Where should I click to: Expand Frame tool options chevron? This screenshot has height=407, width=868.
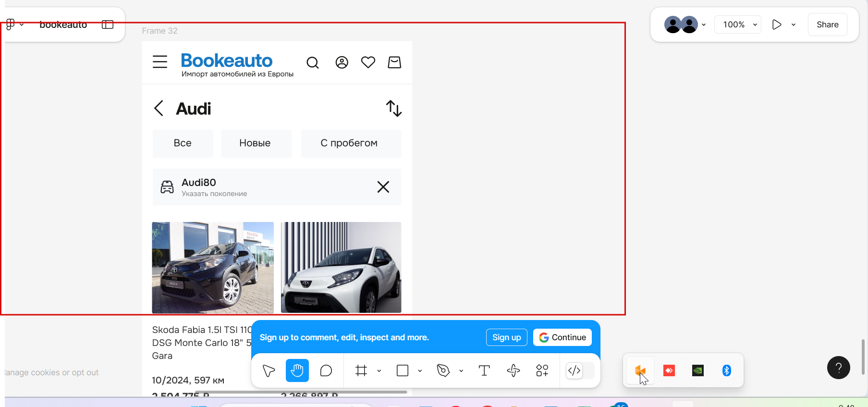tap(379, 371)
